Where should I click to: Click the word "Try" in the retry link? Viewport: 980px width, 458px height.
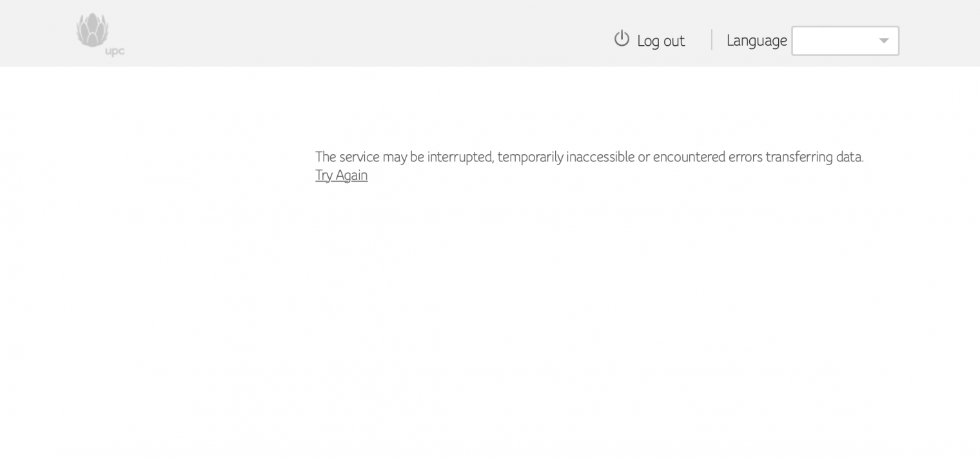(x=324, y=175)
